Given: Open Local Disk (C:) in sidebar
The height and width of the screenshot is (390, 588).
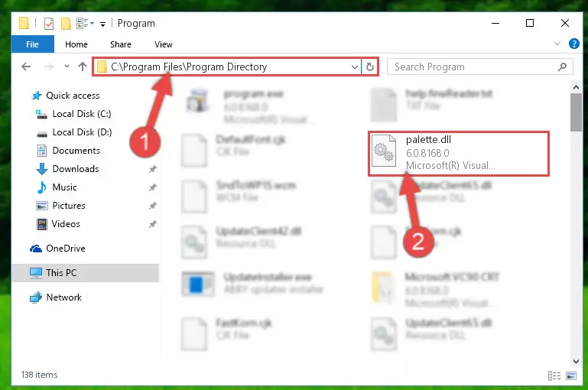Looking at the screenshot, I should click(82, 114).
